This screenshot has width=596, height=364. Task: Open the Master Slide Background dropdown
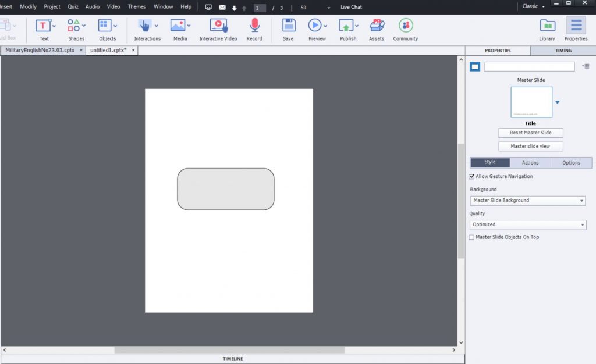527,200
